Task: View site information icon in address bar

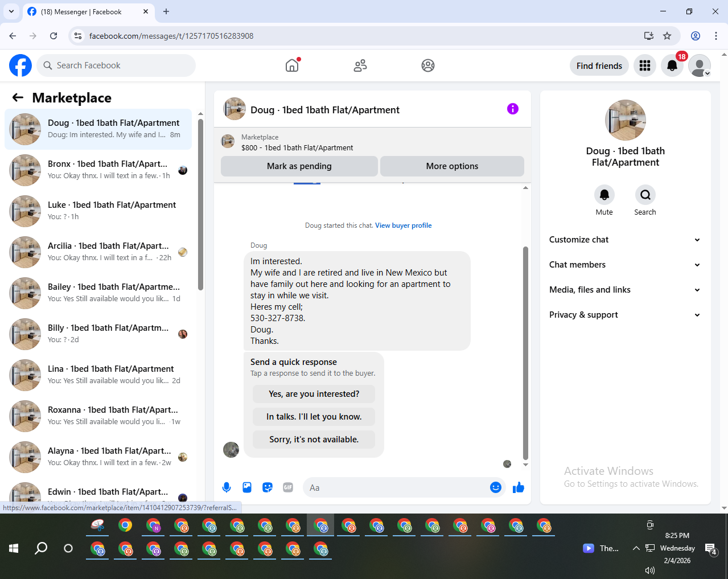Action: click(79, 36)
